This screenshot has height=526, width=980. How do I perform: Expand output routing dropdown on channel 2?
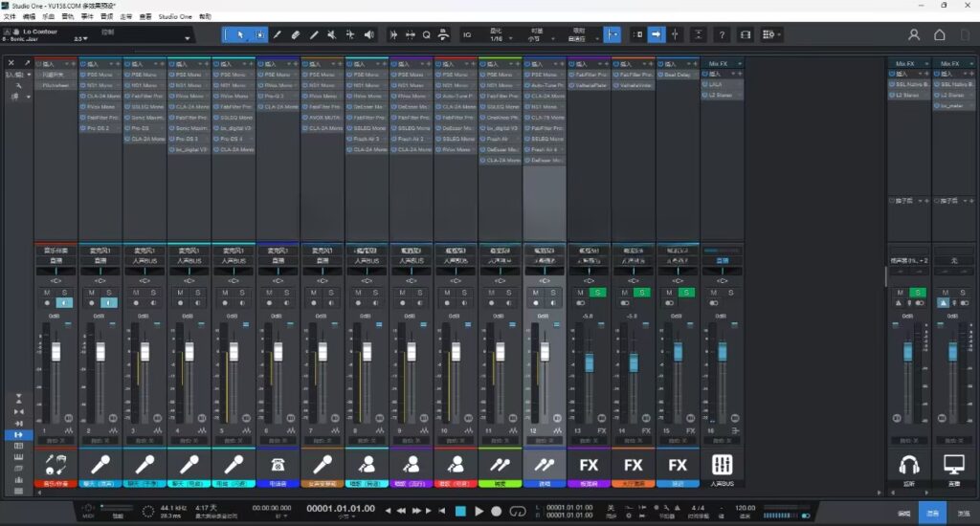(x=100, y=260)
